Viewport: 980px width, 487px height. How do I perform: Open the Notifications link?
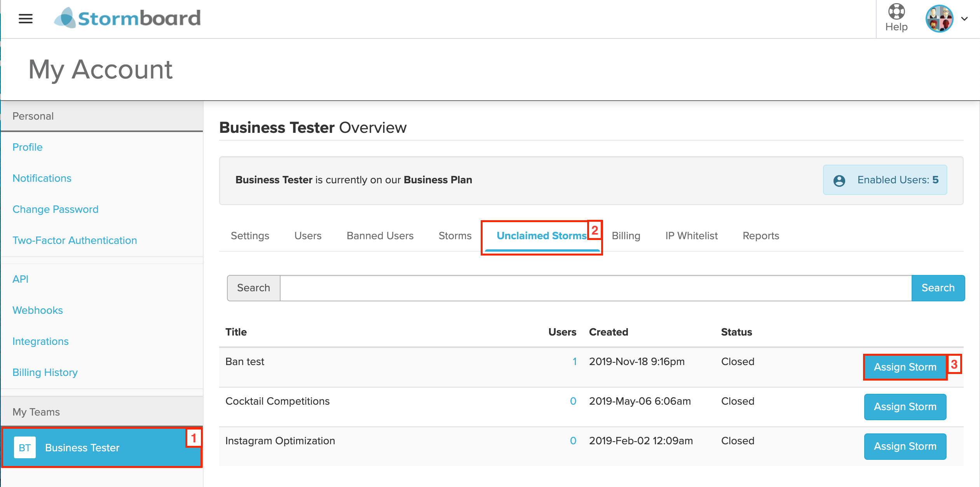42,178
